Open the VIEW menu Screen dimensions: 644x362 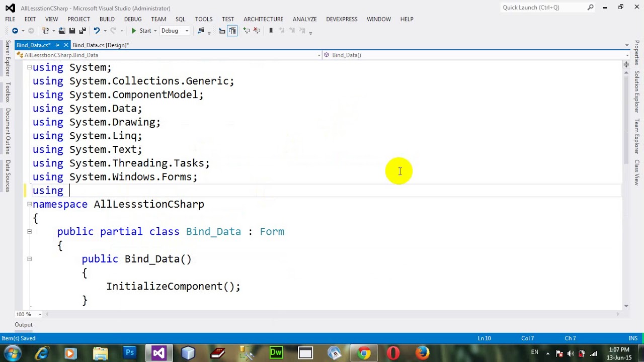[51, 19]
